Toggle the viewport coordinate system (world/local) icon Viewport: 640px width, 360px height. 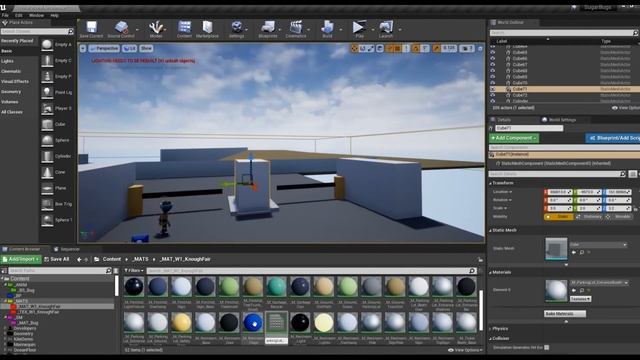point(380,49)
